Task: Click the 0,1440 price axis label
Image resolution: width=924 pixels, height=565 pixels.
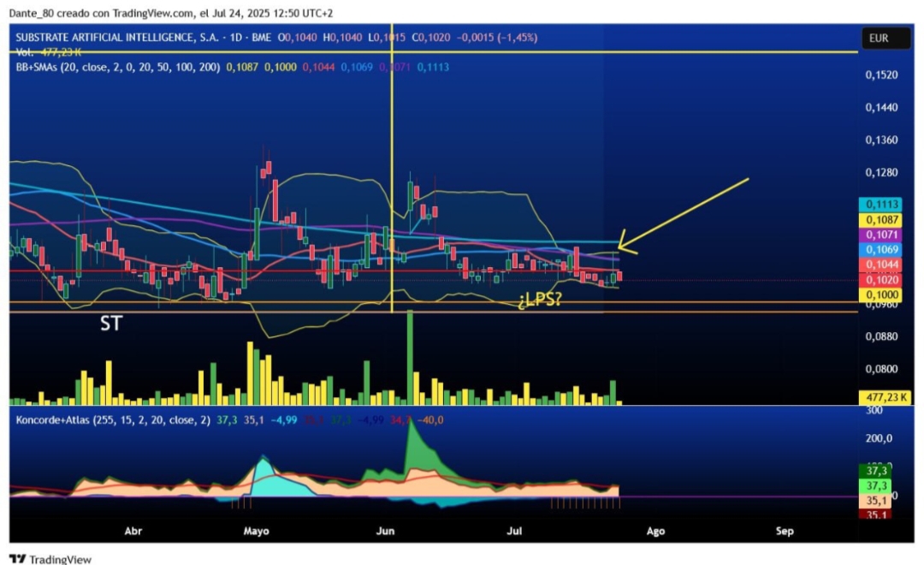Action: click(x=881, y=107)
